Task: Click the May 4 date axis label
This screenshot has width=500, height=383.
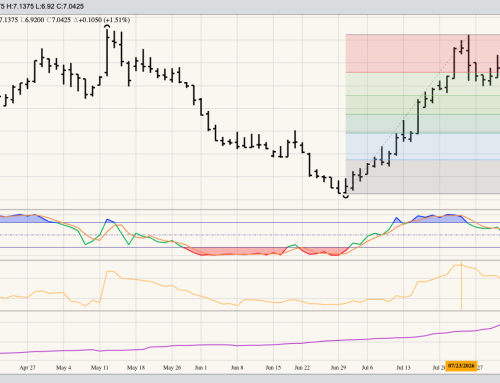Action: [63, 368]
